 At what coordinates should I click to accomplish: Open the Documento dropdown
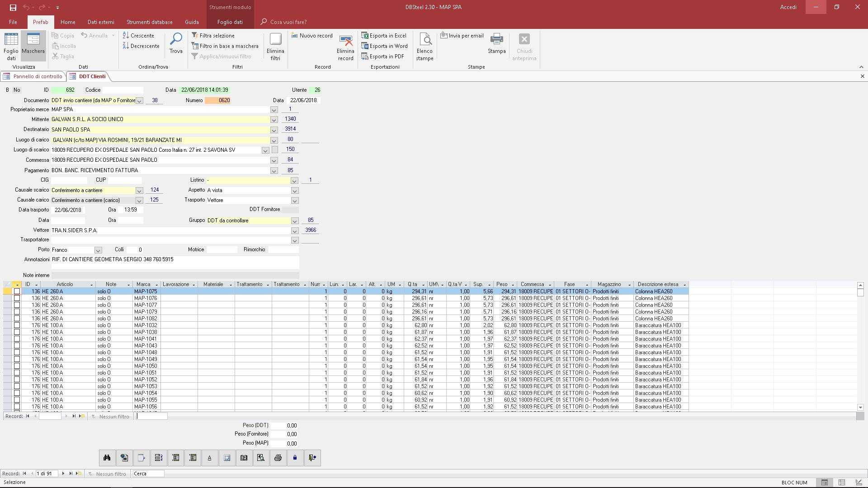[x=139, y=101]
